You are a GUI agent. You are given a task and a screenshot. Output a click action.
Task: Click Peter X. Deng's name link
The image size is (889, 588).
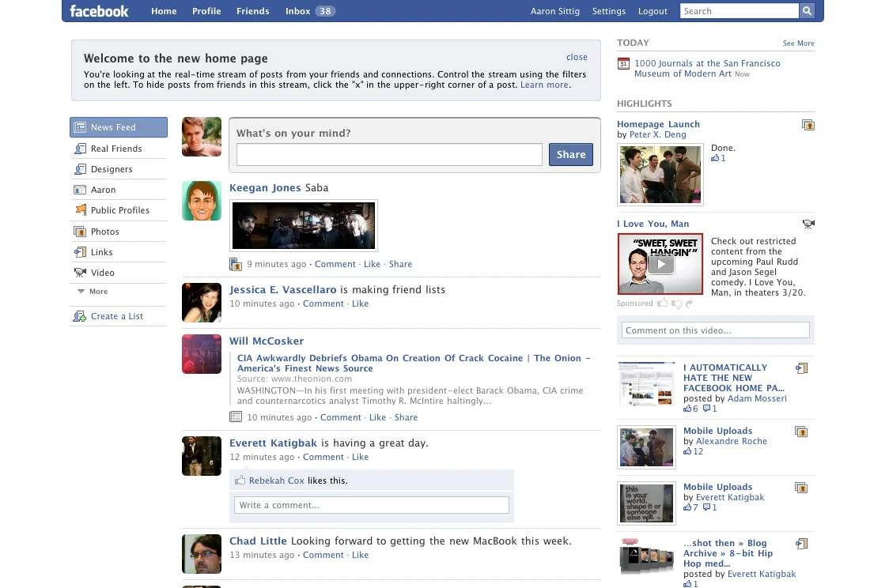658,134
